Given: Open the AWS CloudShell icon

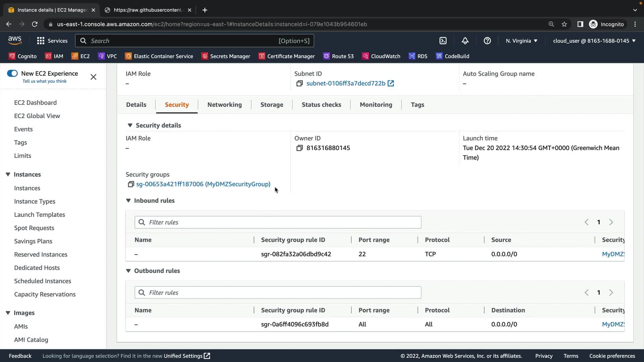Looking at the screenshot, I should [443, 41].
